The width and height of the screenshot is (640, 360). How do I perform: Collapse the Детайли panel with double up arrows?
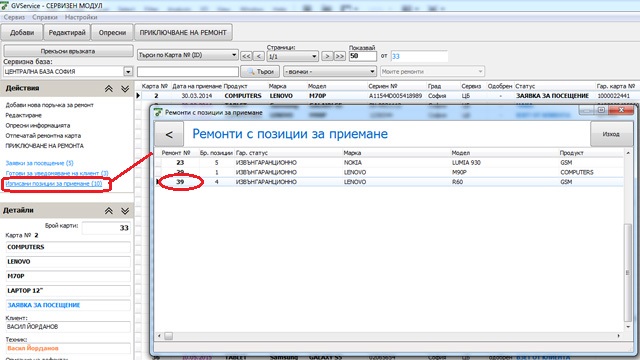point(109,211)
